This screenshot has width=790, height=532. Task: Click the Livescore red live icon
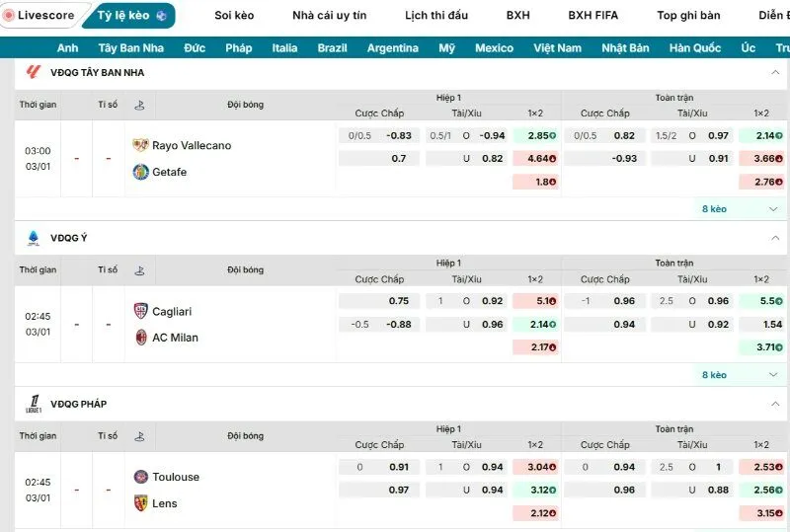(x=10, y=16)
